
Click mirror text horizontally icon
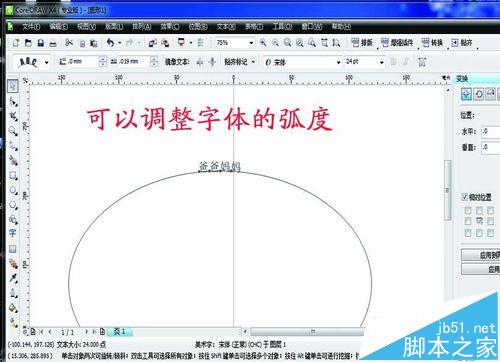click(x=200, y=62)
